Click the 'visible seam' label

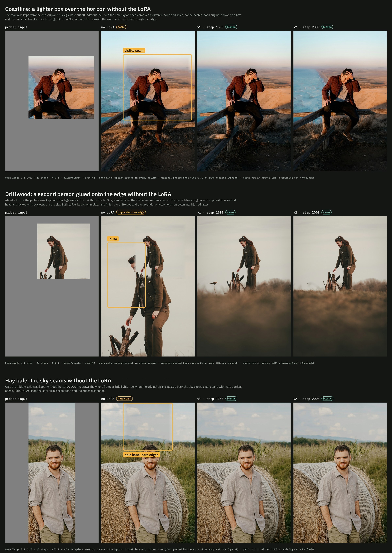click(134, 51)
